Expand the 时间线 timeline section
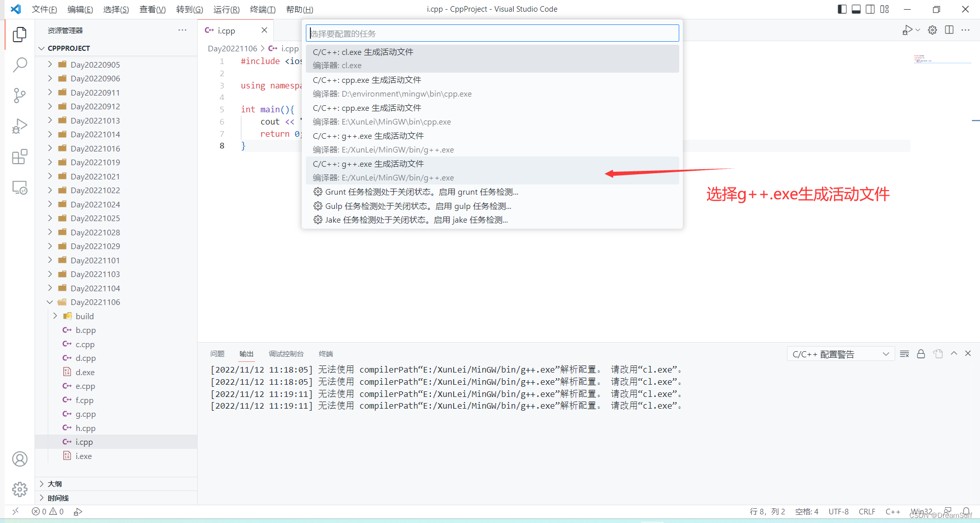The width and height of the screenshot is (980, 523). 116,498
